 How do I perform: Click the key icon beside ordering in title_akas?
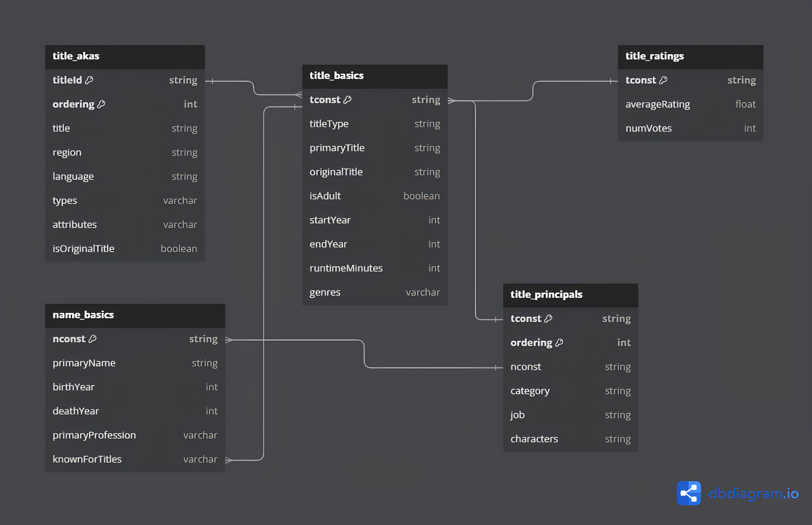pos(101,104)
